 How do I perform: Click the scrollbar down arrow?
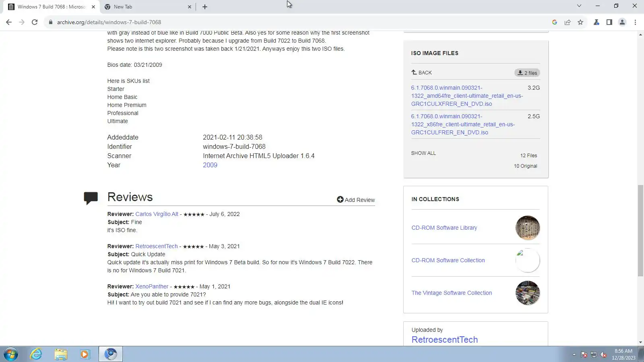tap(640, 342)
